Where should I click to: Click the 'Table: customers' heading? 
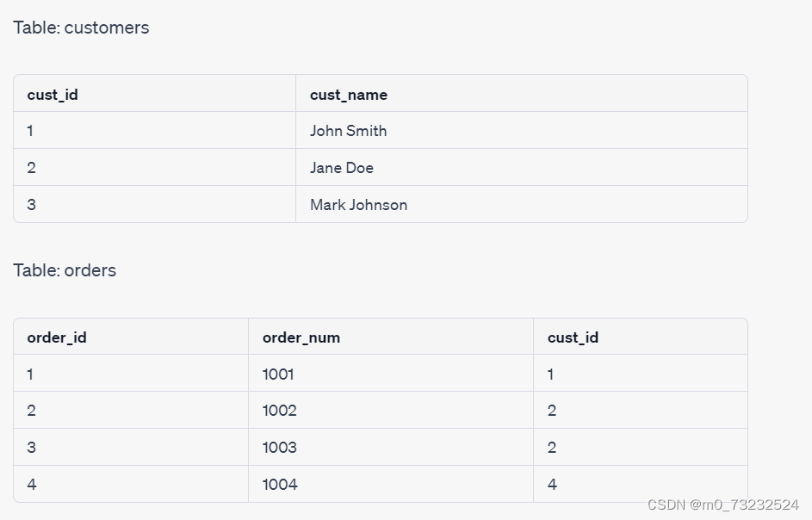(81, 28)
